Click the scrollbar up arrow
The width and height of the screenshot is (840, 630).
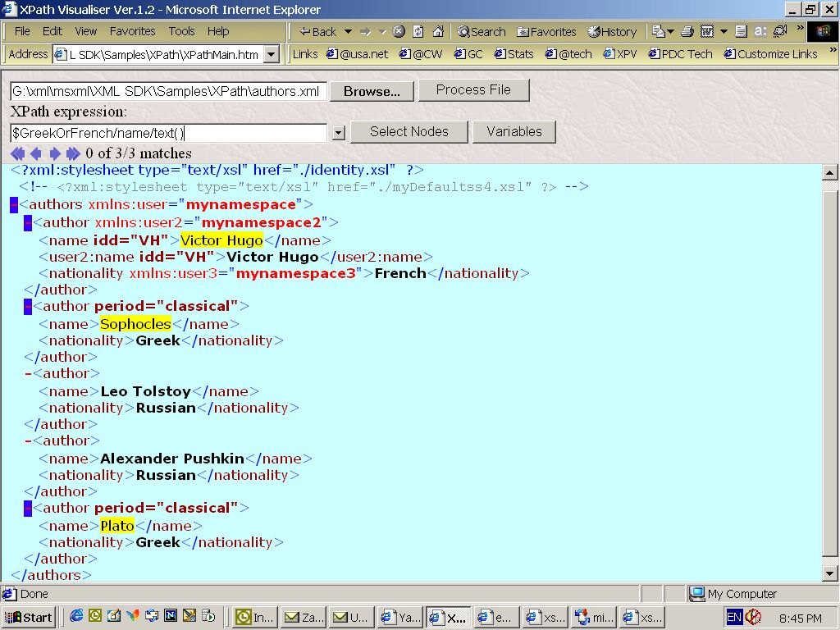click(829, 172)
